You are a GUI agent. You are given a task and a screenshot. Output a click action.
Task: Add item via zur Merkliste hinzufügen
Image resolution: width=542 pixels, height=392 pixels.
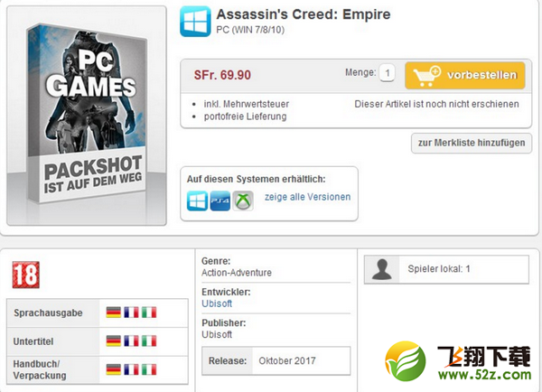472,143
